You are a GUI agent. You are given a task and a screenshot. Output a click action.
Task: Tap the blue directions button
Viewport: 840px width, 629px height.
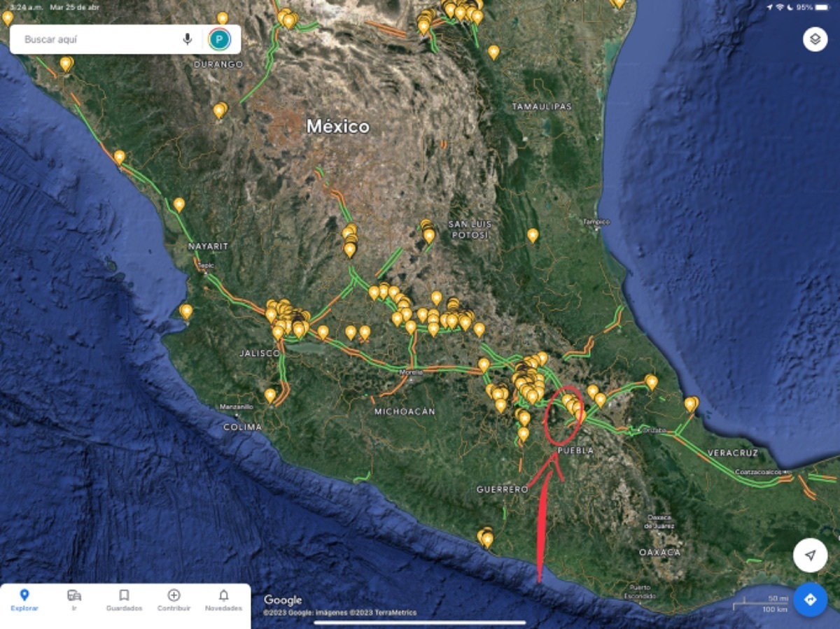(x=810, y=600)
